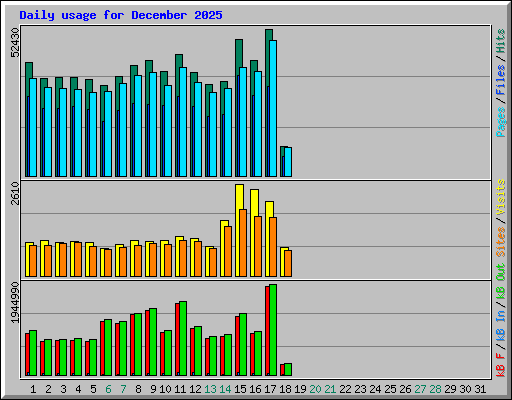Click the 52430 hits axis label
This screenshot has height=400, width=512.
point(15,43)
